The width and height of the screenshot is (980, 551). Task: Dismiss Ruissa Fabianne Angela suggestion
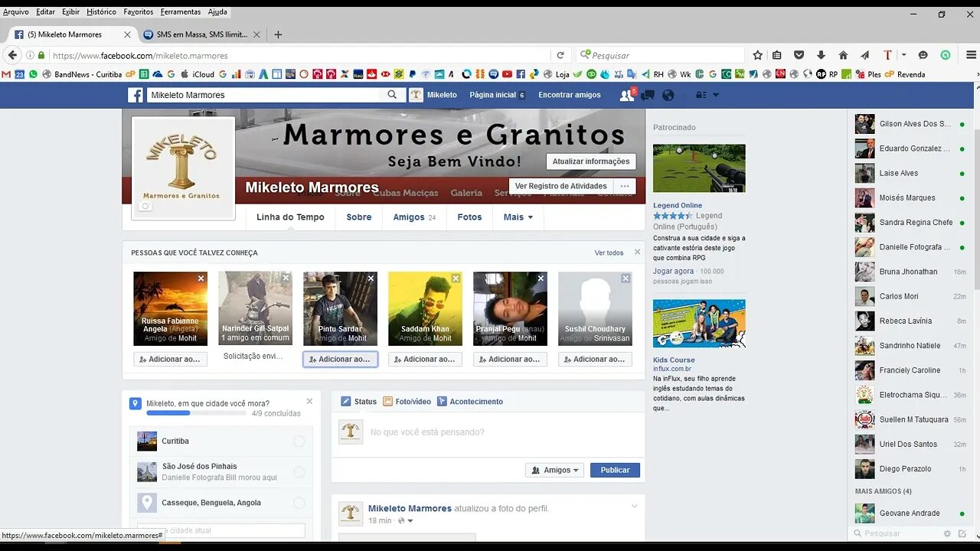201,279
